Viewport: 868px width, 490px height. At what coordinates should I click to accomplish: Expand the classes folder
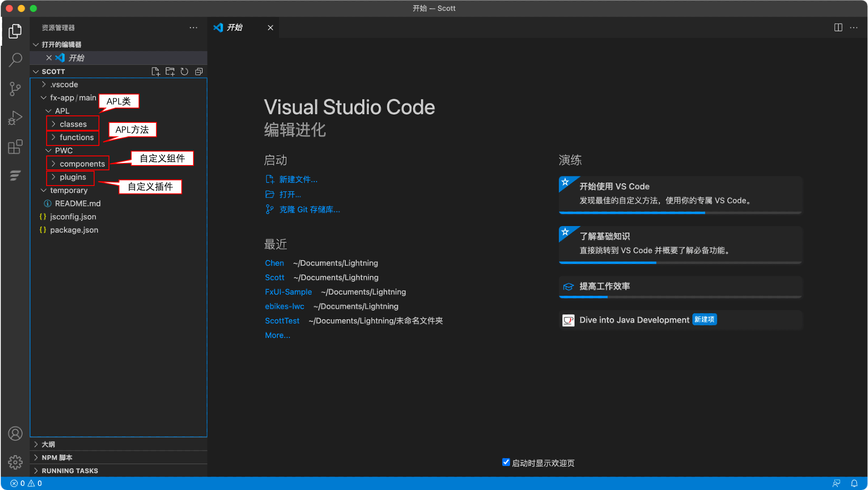[x=73, y=124]
